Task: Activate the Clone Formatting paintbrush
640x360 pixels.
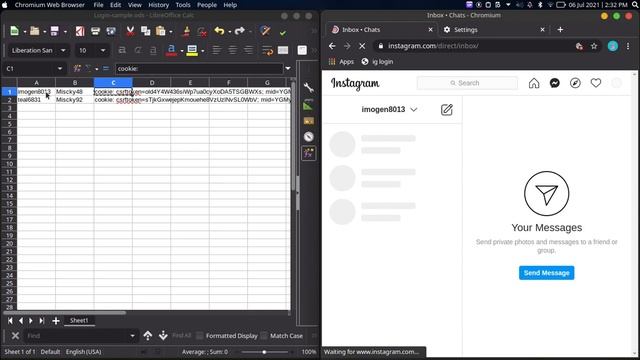Action: [x=187, y=31]
